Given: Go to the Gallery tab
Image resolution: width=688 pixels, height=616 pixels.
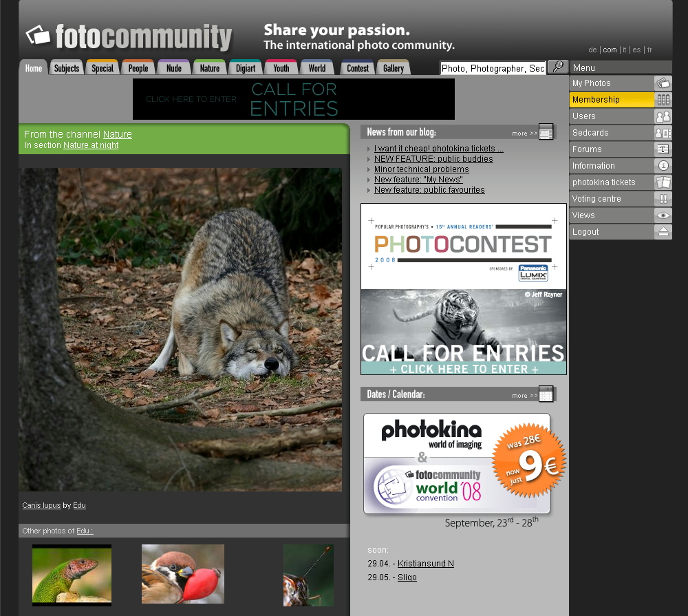Looking at the screenshot, I should [x=394, y=68].
